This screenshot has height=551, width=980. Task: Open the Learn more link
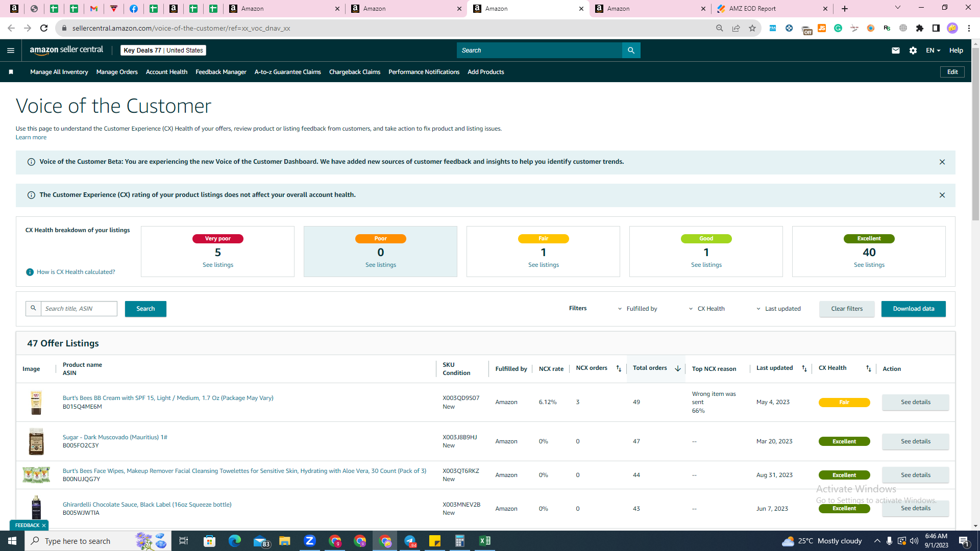[31, 137]
